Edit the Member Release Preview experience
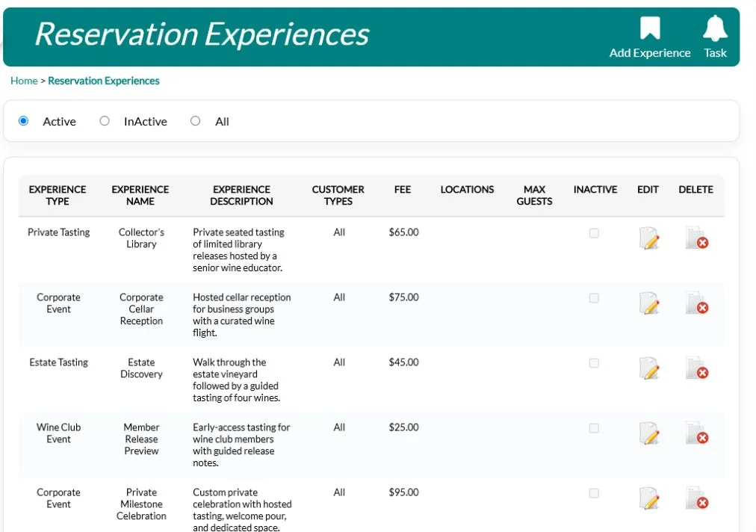The height and width of the screenshot is (532, 756). [x=649, y=433]
